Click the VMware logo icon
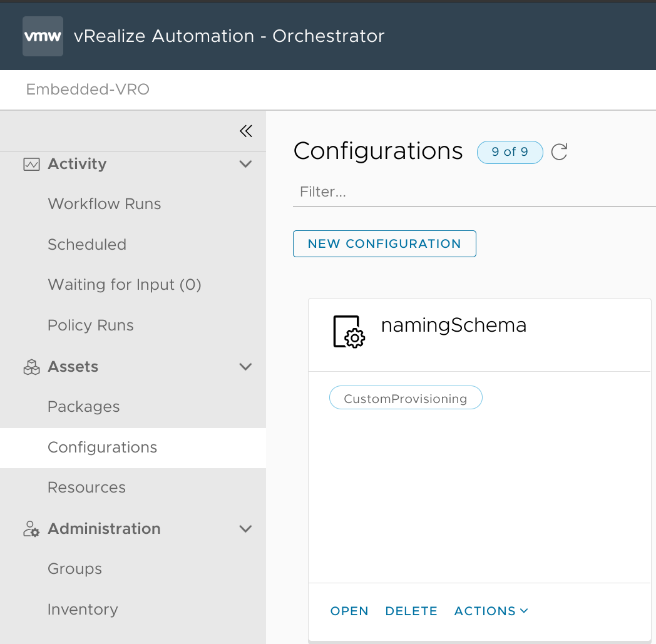The image size is (656, 644). tap(43, 36)
